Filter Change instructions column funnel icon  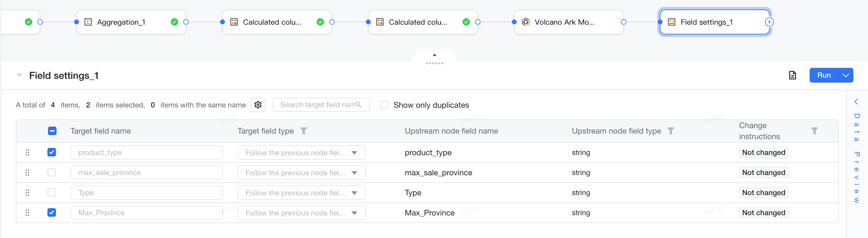[x=814, y=131]
